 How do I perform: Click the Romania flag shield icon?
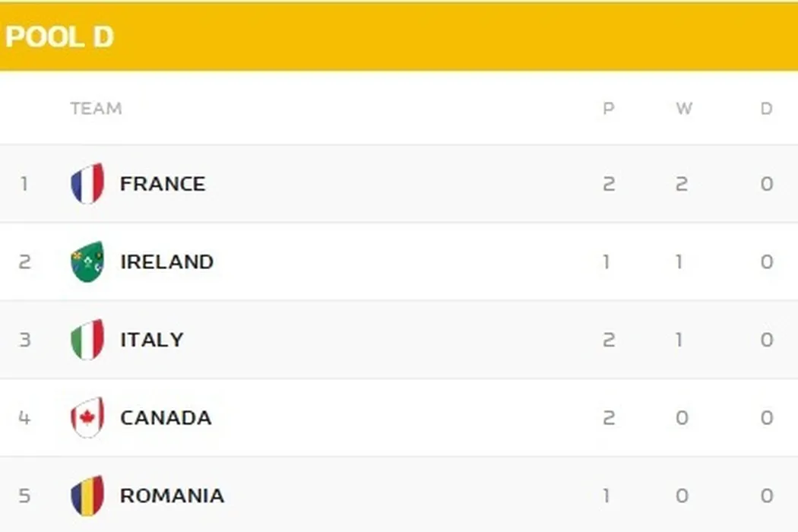[x=87, y=496]
